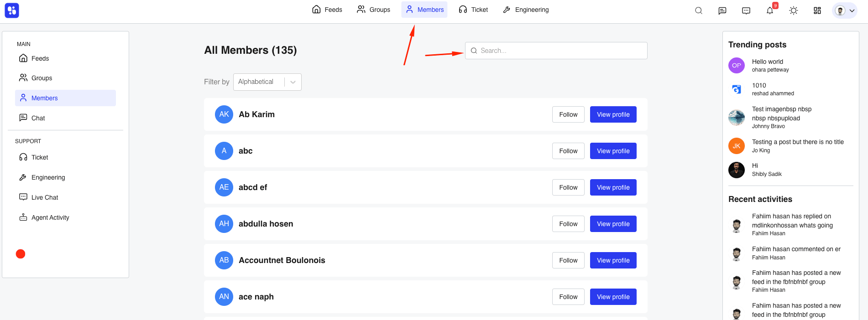Click the Groups people icon in sidebar
Image resolution: width=868 pixels, height=320 pixels.
click(x=23, y=77)
